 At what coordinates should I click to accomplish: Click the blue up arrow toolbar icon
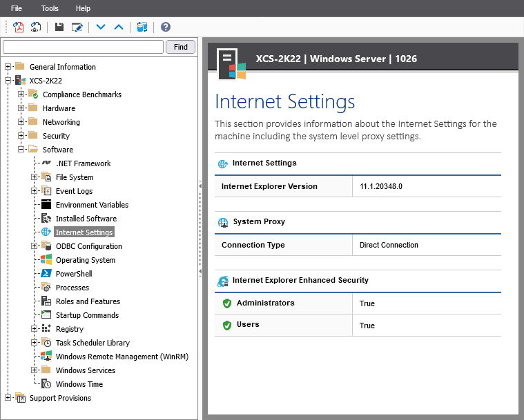point(119,27)
